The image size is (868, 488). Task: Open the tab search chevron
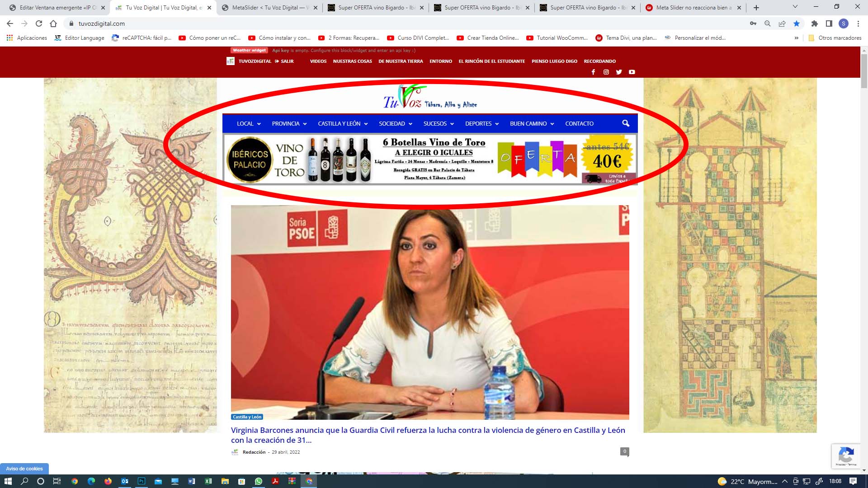tap(795, 7)
